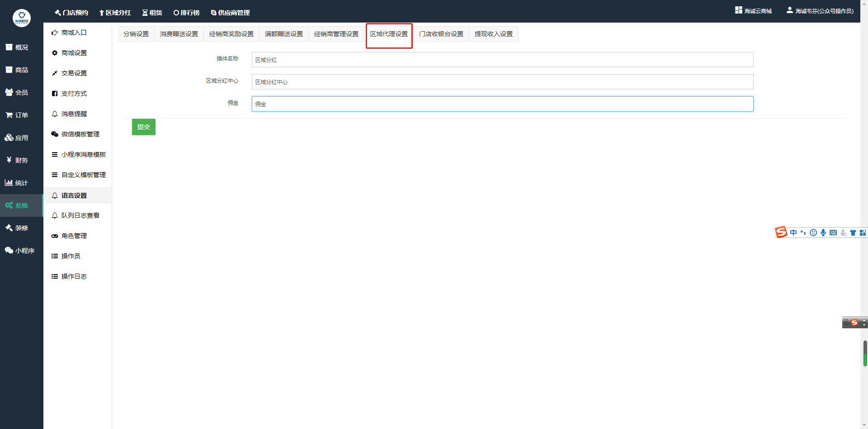Open 商城入口 in the submenu
Screen dimensions: 868x429
69,33
